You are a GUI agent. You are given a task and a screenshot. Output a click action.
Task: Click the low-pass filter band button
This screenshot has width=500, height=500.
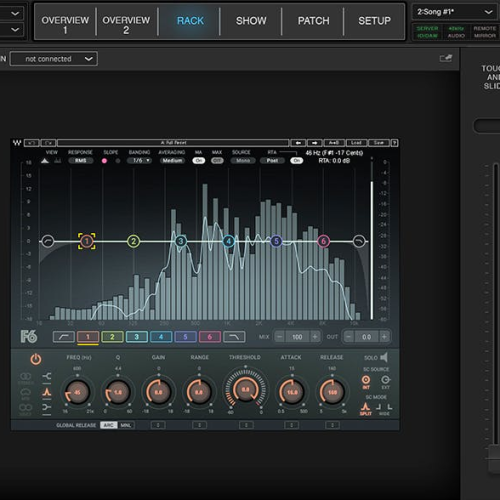234,337
